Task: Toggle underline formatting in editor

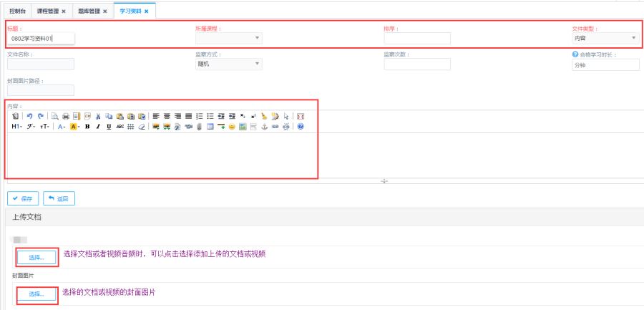Action: tap(109, 127)
